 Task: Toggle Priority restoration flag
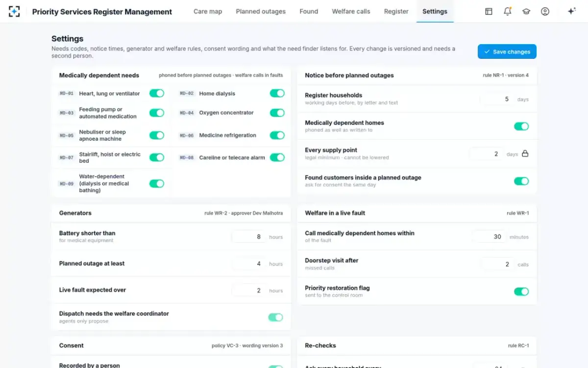coord(521,291)
